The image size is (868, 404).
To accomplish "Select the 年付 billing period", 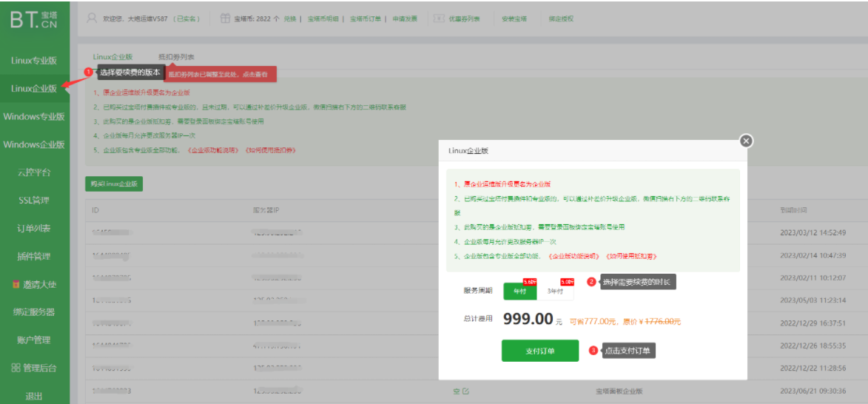I will (519, 291).
